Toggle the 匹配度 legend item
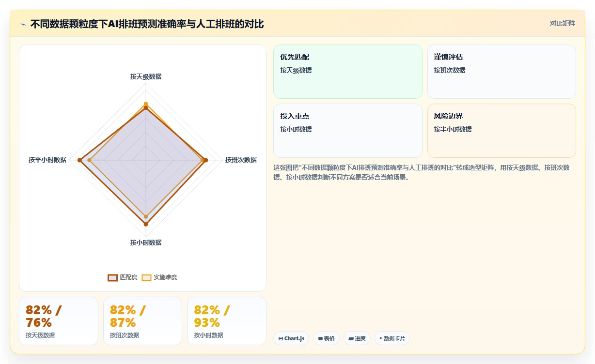This screenshot has width=595, height=364. coord(123,277)
